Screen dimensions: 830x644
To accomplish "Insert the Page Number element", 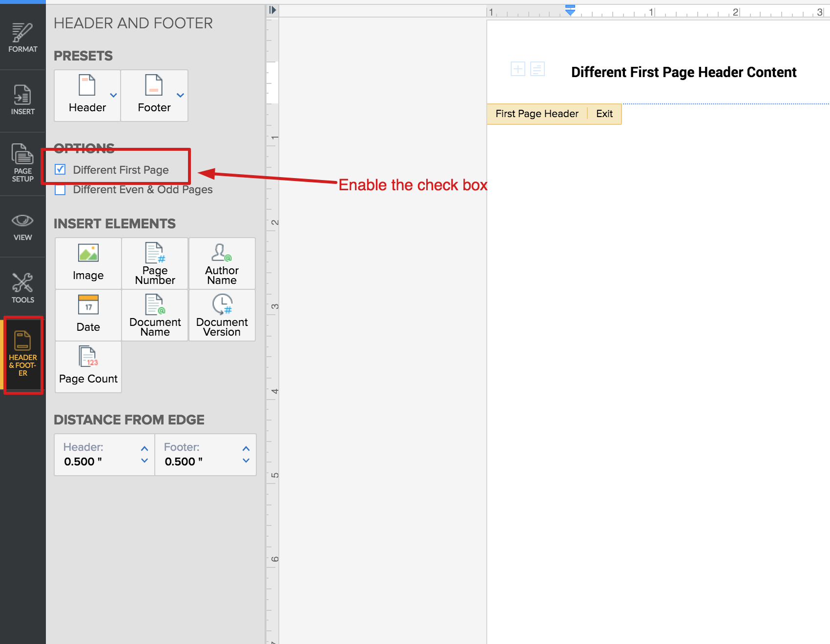I will click(155, 263).
